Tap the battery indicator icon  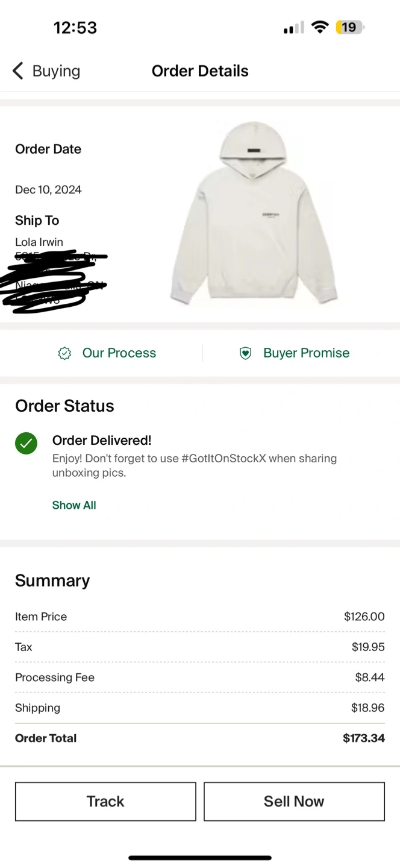(350, 28)
